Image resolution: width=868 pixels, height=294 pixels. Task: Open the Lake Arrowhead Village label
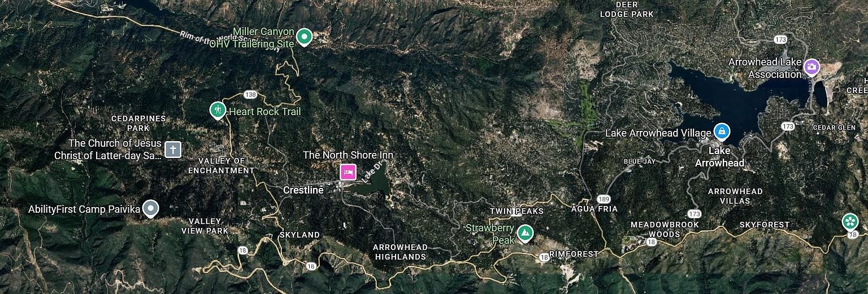pyautogui.click(x=658, y=133)
